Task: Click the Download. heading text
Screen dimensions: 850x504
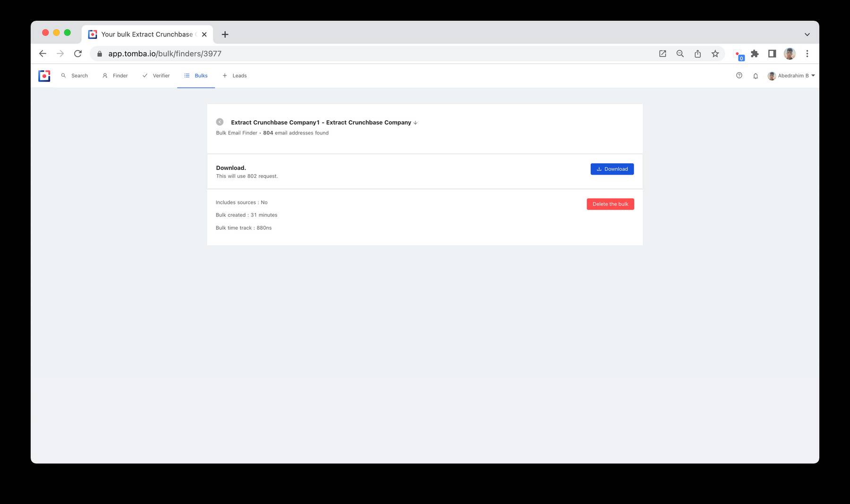Action: (x=231, y=168)
